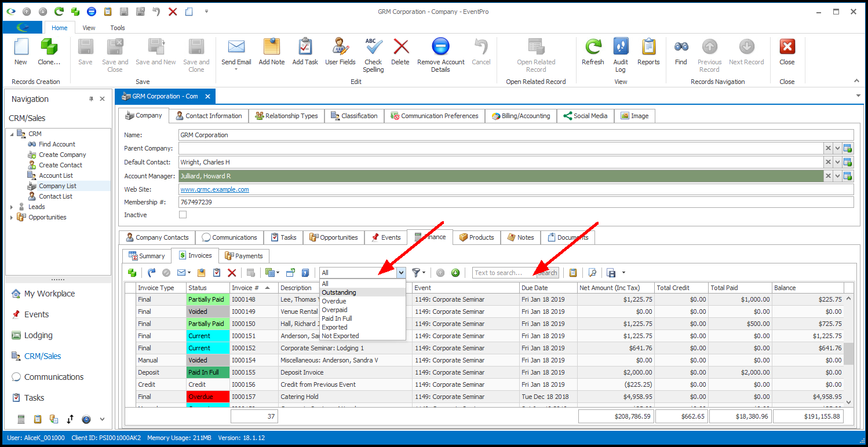Click the Clone icon in ribbon
868x447 pixels.
pos(49,47)
